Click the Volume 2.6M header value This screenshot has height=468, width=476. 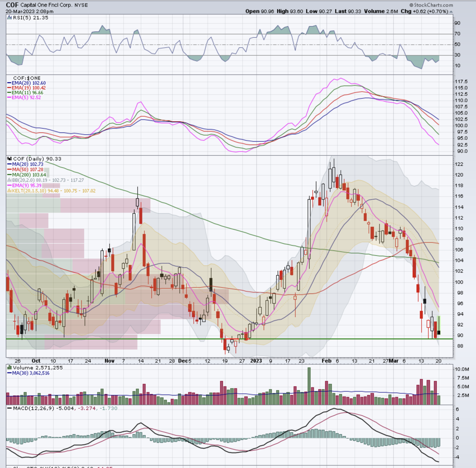coord(381,11)
